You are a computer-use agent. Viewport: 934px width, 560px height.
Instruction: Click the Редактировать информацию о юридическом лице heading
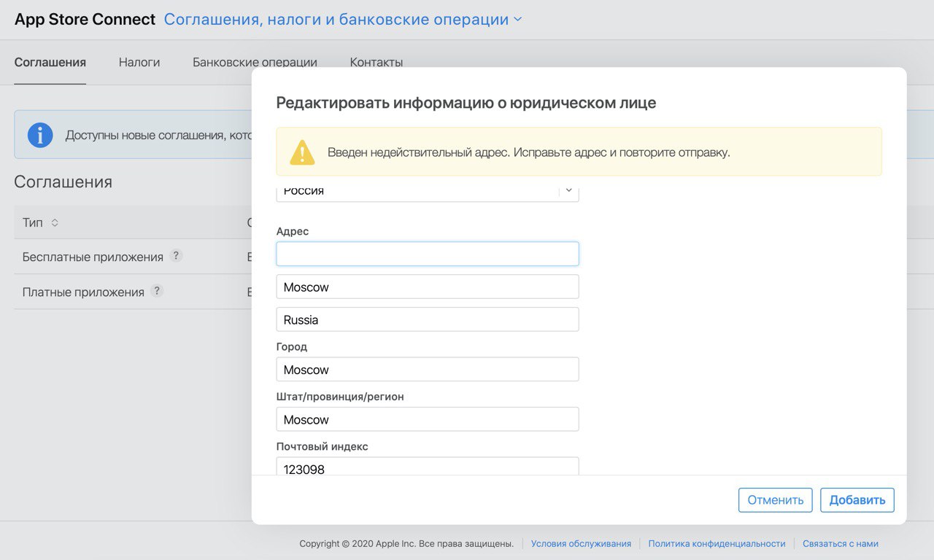(466, 103)
